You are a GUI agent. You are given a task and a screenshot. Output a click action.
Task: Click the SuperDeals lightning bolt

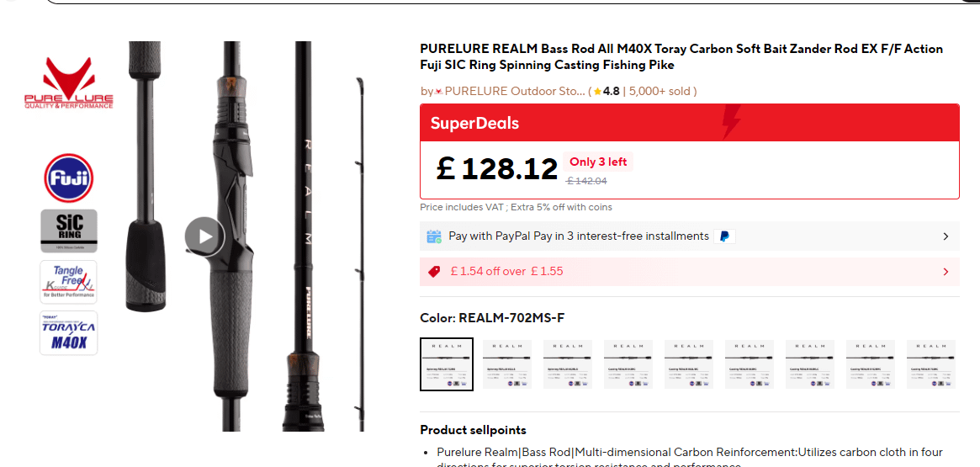[732, 122]
